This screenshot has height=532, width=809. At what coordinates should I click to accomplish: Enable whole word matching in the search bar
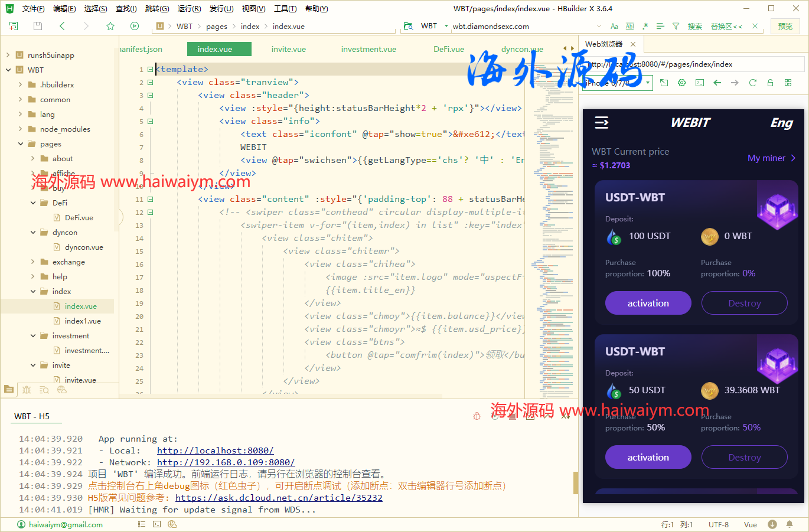[629, 26]
